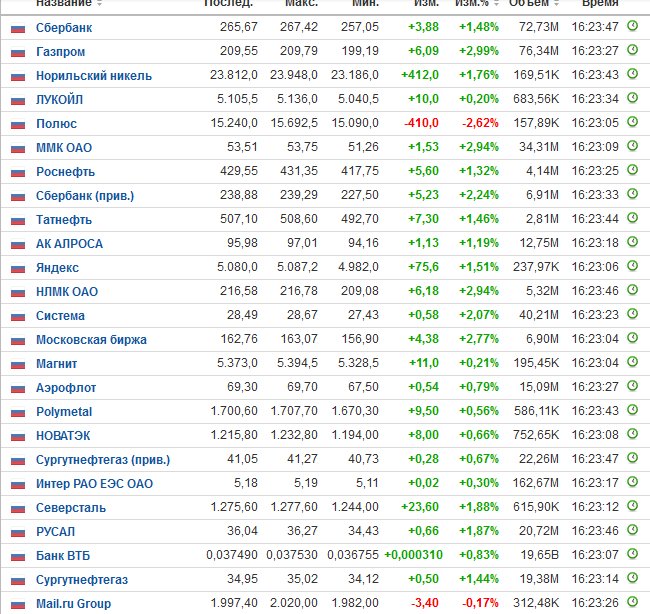Open the НЛМК ОАО stock link
This screenshot has height=614, width=650.
tap(67, 292)
